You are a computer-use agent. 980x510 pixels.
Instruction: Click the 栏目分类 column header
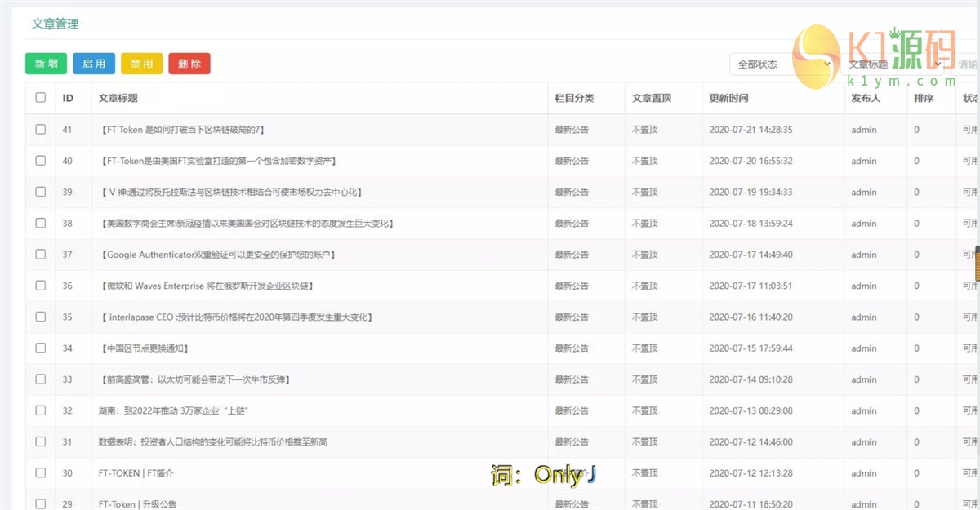(x=574, y=98)
